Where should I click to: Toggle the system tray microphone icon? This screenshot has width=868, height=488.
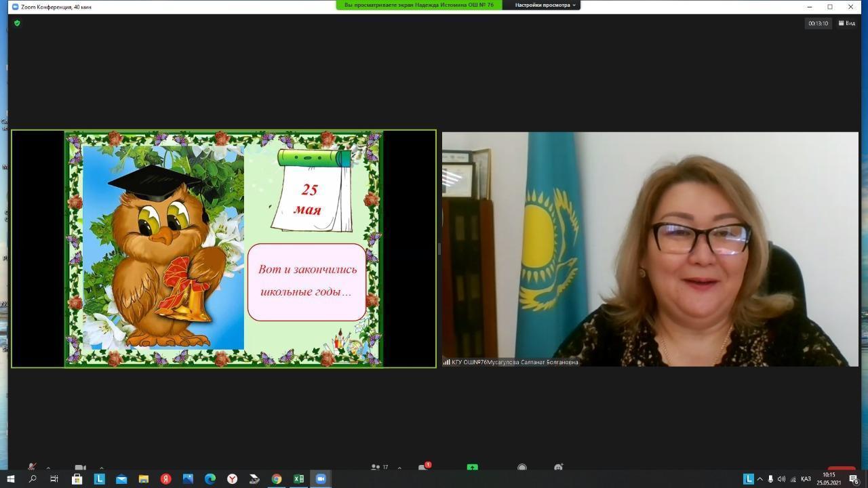[x=770, y=479]
